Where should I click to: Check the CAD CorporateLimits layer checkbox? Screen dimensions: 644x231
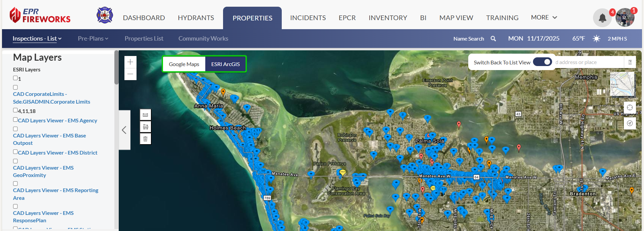coord(15,87)
